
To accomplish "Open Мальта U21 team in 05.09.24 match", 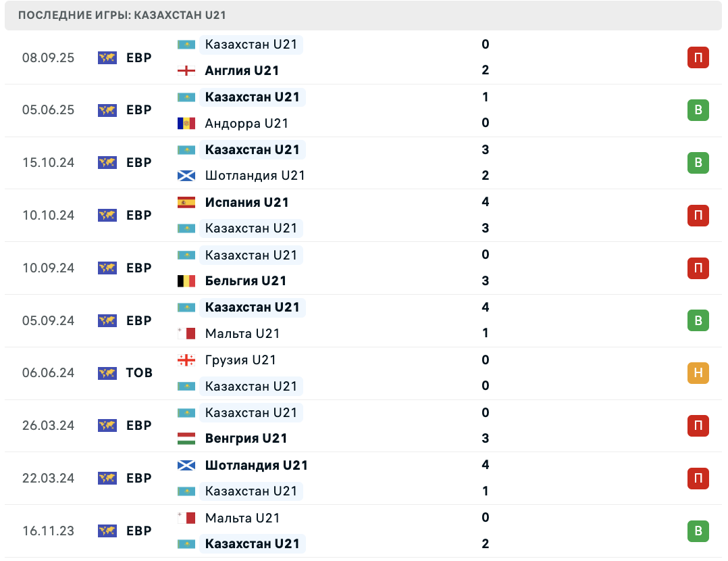I will 242,333.
